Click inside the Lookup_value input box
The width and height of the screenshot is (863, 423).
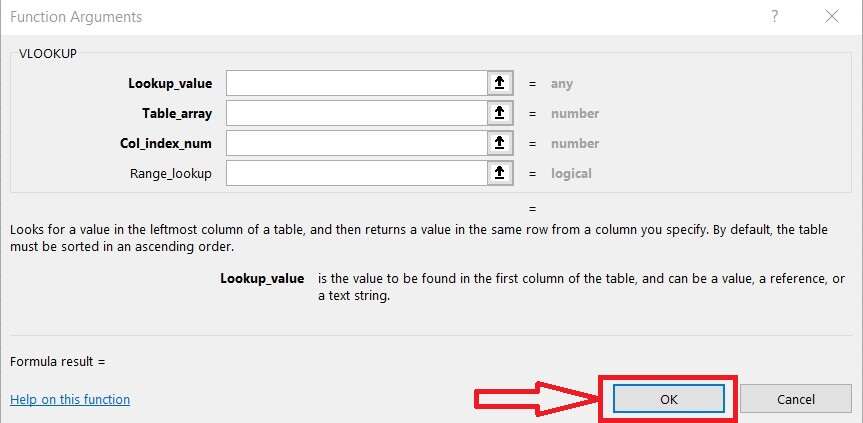coord(356,84)
